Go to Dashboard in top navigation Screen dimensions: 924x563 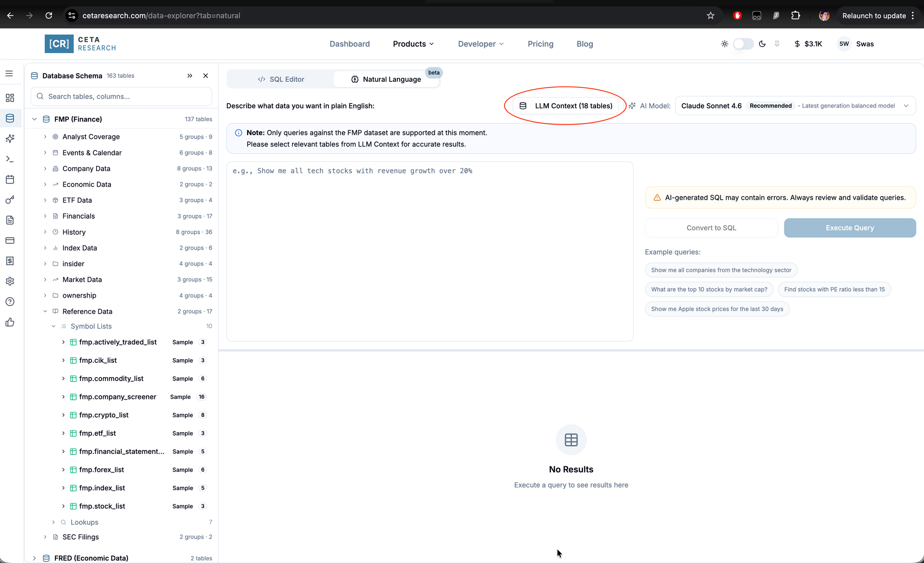tap(350, 44)
